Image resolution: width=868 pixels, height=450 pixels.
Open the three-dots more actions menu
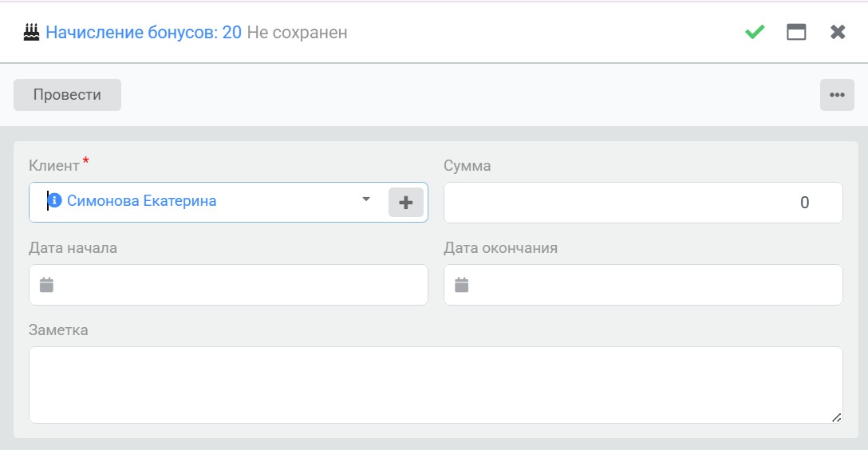click(837, 95)
